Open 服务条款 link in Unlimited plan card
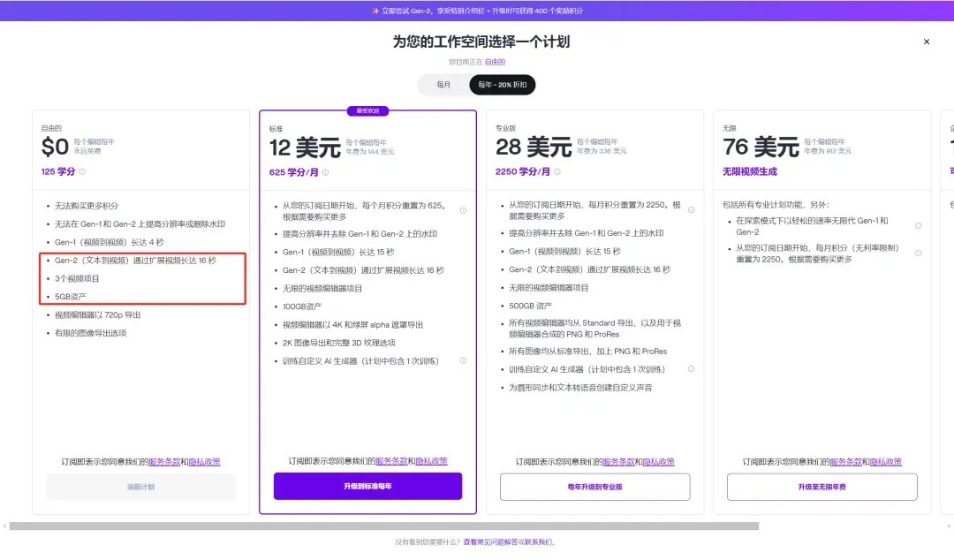The width and height of the screenshot is (954, 560). (845, 462)
